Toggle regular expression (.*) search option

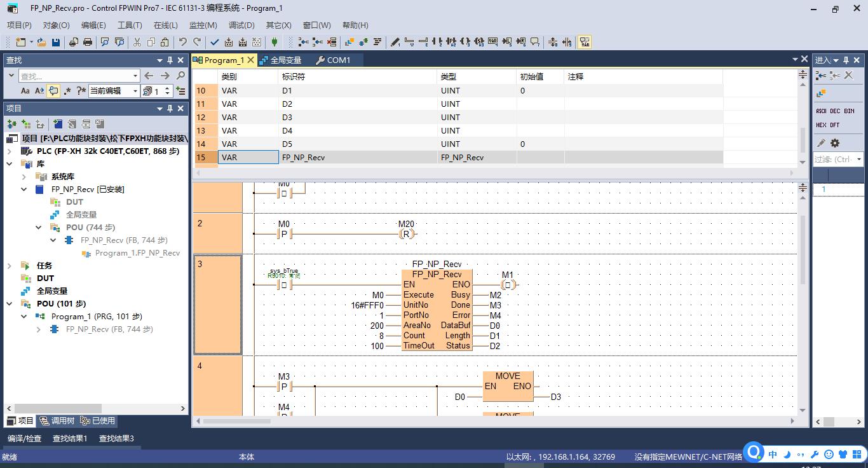coord(67,91)
